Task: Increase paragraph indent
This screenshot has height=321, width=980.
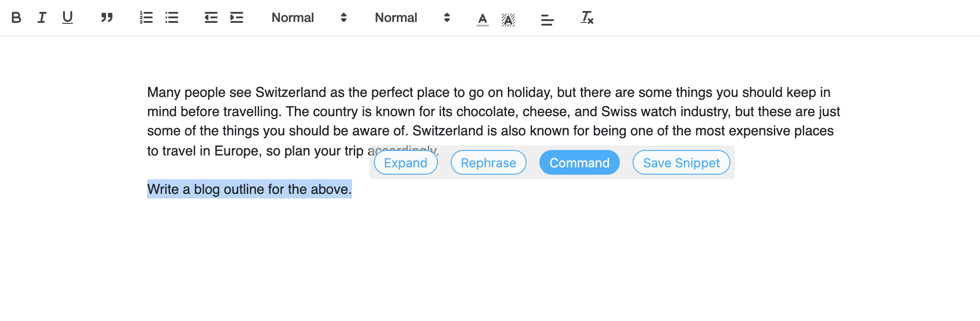Action: coord(237,18)
